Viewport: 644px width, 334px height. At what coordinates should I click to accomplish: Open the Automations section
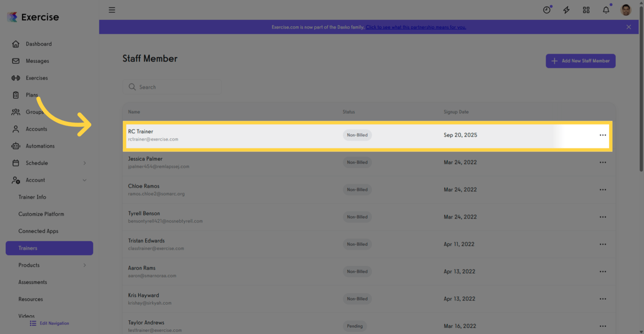click(x=40, y=146)
